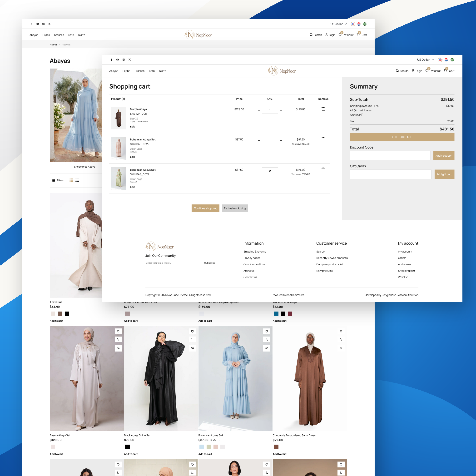The width and height of the screenshot is (476, 476).
Task: Switch to list view on Abayas page
Action: click(x=77, y=180)
